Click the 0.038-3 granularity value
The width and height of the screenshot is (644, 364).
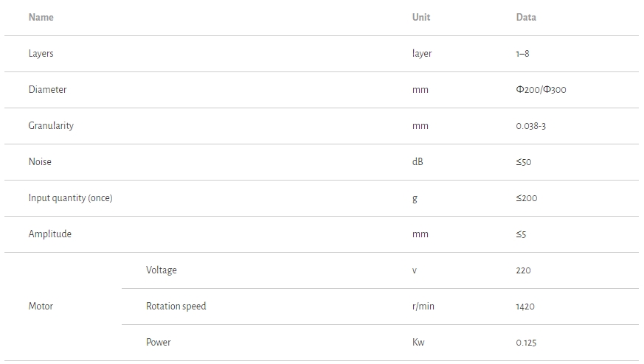point(531,126)
